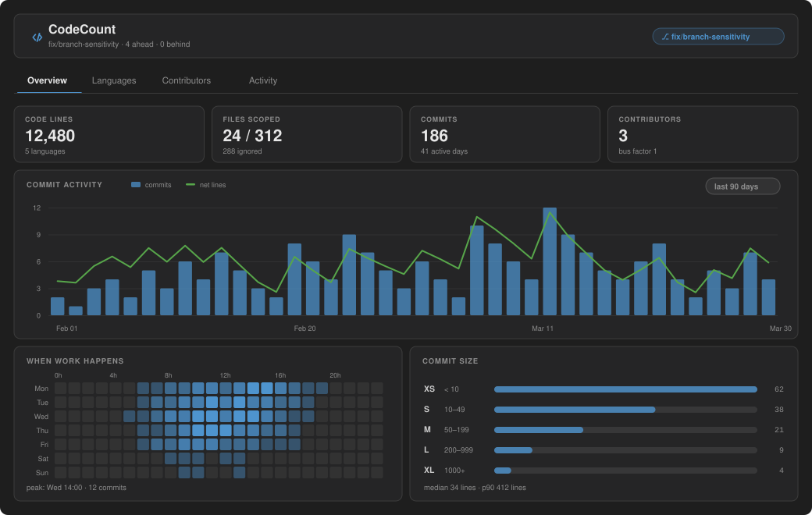Select the Code Lines 12,480 card
The width and height of the screenshot is (812, 515).
(x=109, y=134)
